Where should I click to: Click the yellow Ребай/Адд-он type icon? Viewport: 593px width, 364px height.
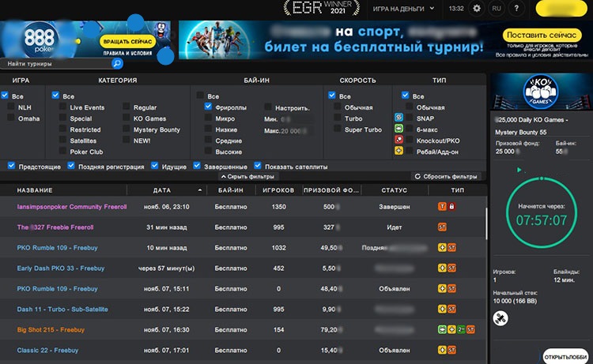click(x=398, y=151)
